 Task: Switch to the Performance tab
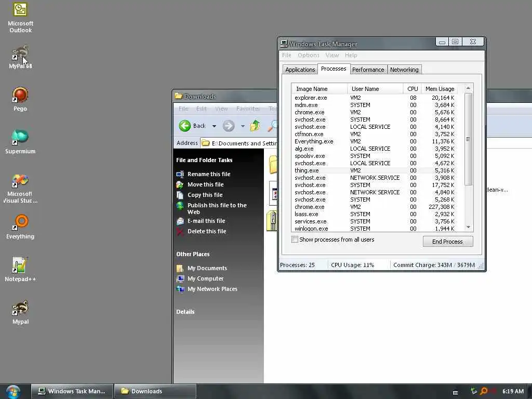(x=368, y=70)
